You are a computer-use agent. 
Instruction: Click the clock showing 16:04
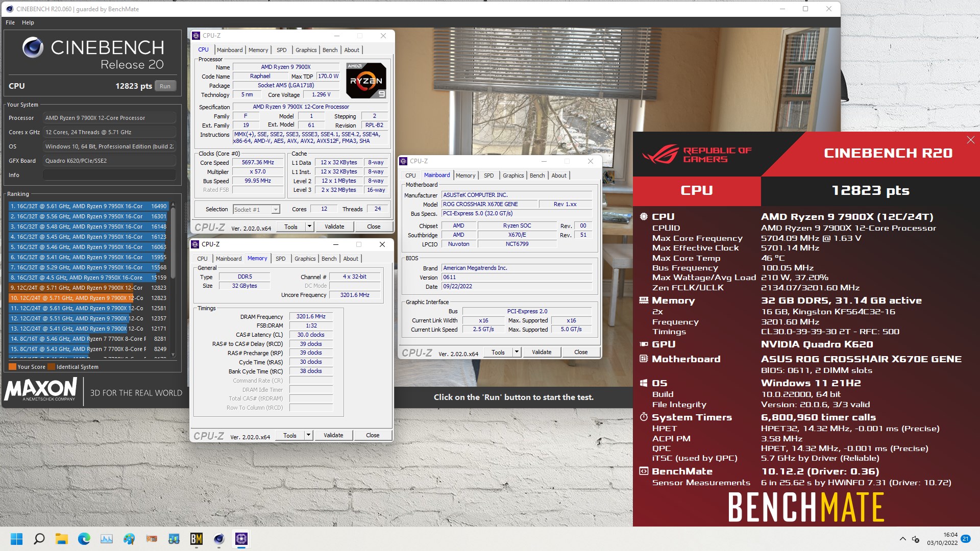click(950, 535)
